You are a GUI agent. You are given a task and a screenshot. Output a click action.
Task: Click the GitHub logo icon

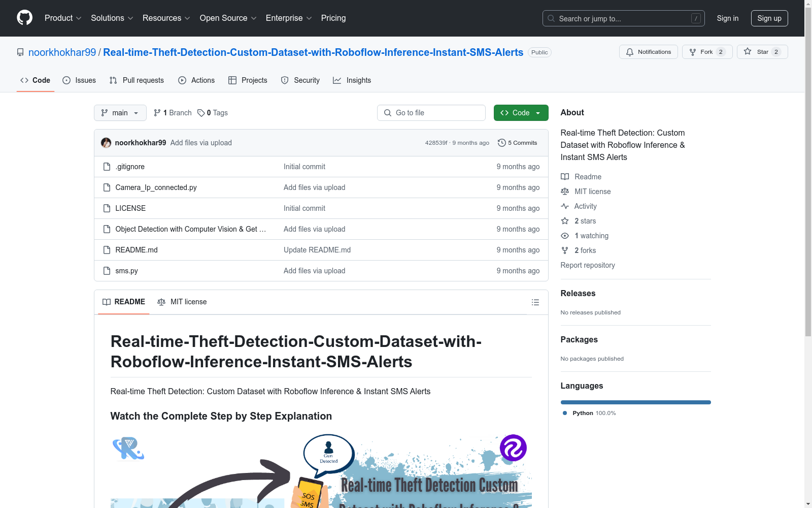[24, 18]
